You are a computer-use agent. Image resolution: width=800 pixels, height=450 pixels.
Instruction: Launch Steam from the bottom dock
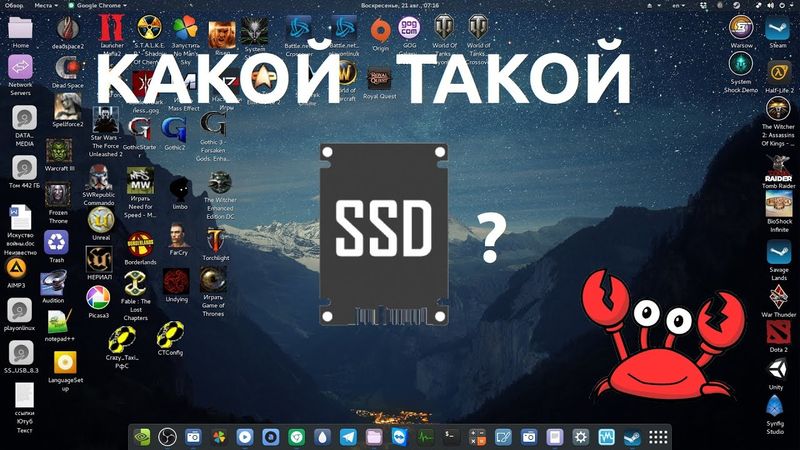click(x=632, y=437)
